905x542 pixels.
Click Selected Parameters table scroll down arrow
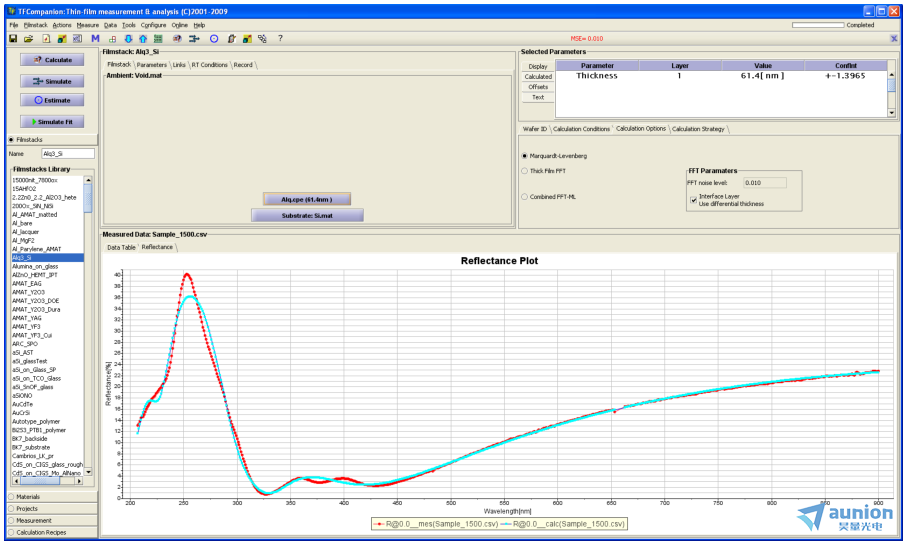pyautogui.click(x=892, y=113)
